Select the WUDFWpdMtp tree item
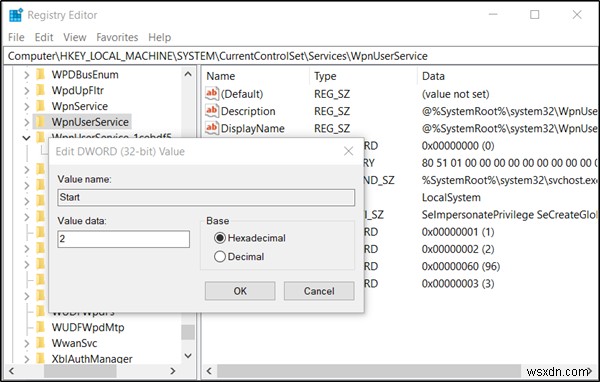 point(88,327)
